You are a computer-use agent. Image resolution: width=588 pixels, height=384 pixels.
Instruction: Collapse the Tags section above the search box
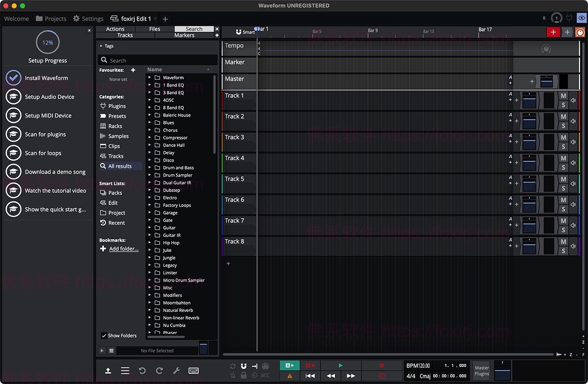100,46
